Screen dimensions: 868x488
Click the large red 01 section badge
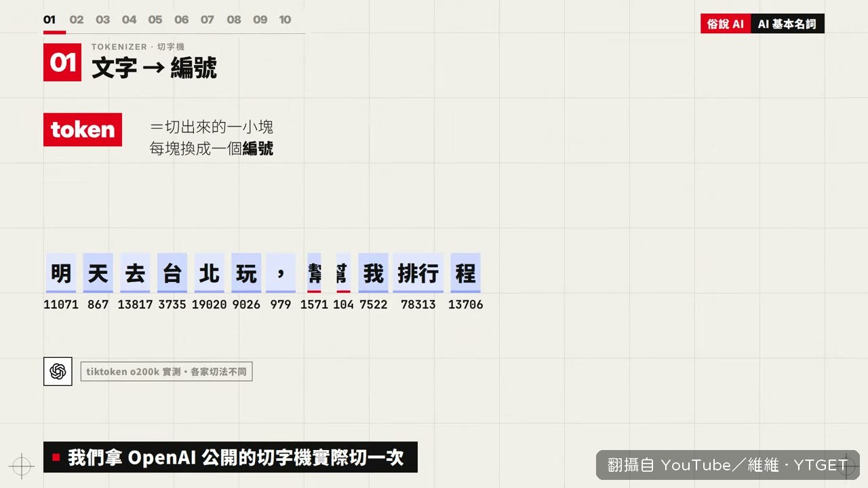click(62, 62)
